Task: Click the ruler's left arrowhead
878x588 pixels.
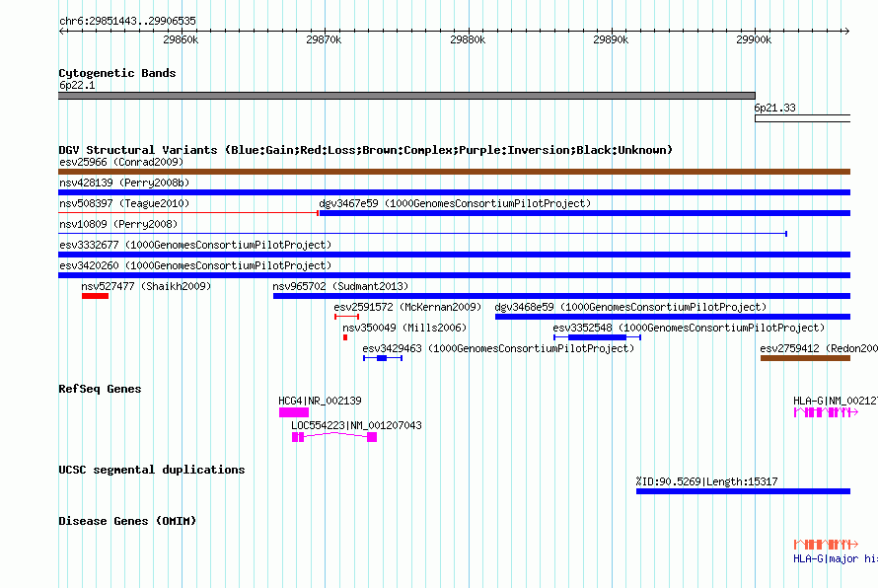Action: tap(61, 31)
